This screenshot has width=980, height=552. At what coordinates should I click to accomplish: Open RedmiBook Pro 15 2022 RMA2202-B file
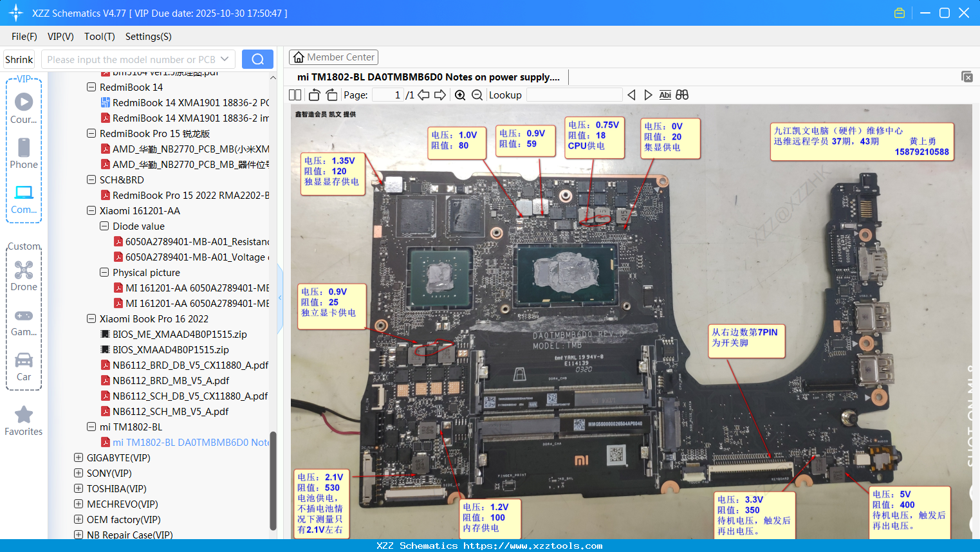click(x=185, y=196)
